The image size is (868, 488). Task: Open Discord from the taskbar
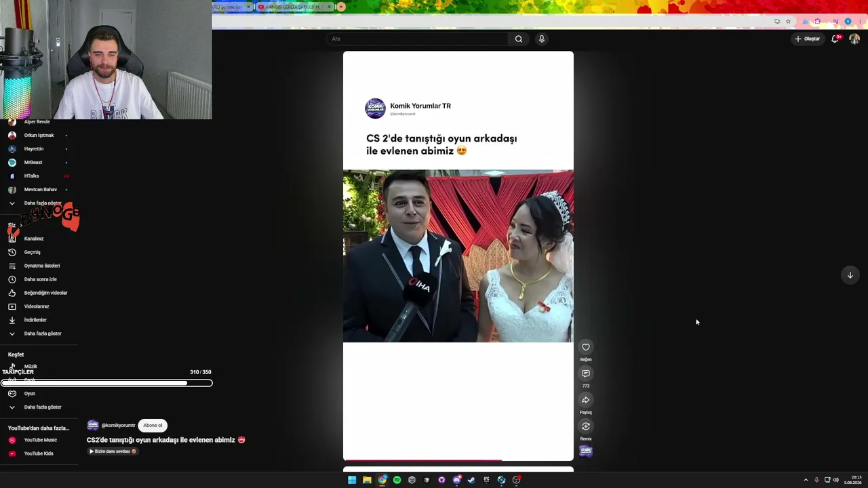point(457,480)
